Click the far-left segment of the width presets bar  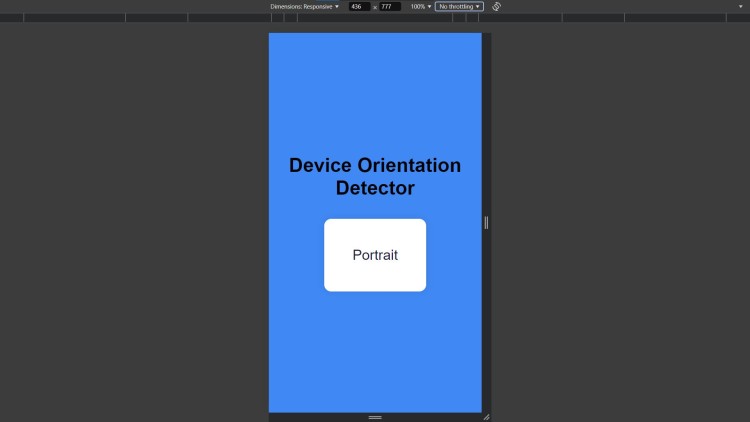12,18
